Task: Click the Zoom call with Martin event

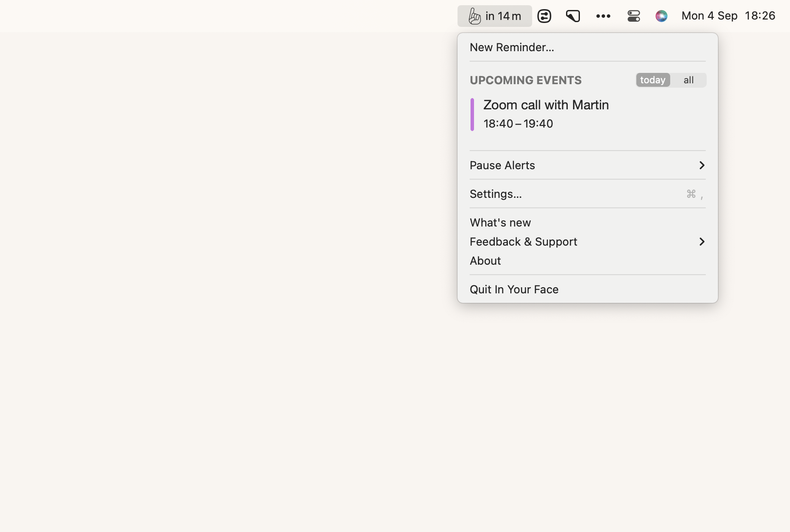Action: coord(546,105)
